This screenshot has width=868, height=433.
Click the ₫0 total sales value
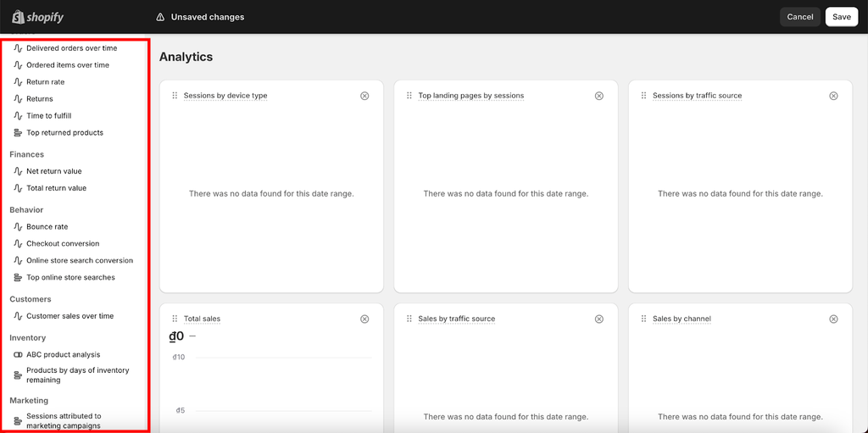tap(176, 336)
